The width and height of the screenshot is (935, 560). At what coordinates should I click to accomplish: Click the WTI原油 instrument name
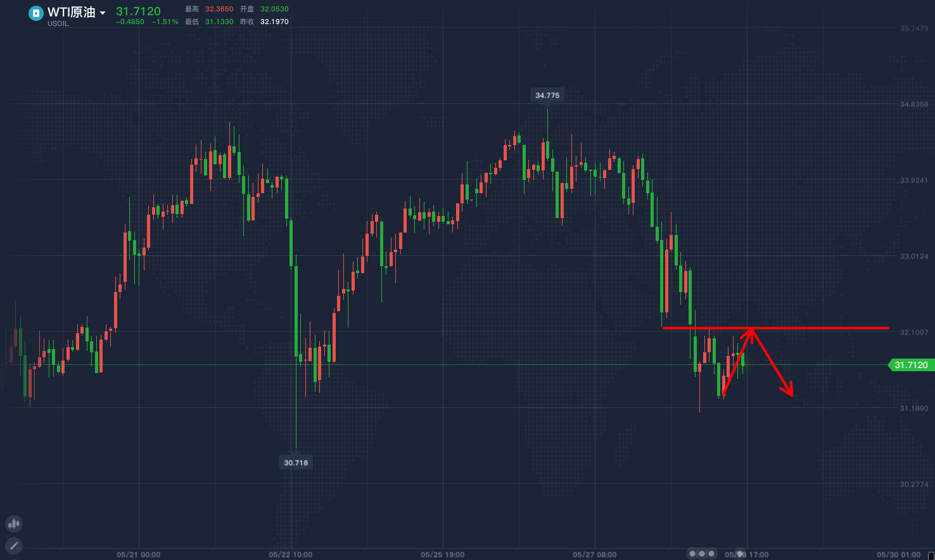[x=72, y=12]
